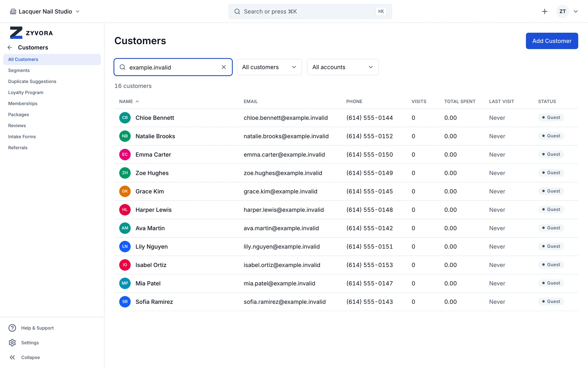Click the Zyvora logo icon

[16, 33]
